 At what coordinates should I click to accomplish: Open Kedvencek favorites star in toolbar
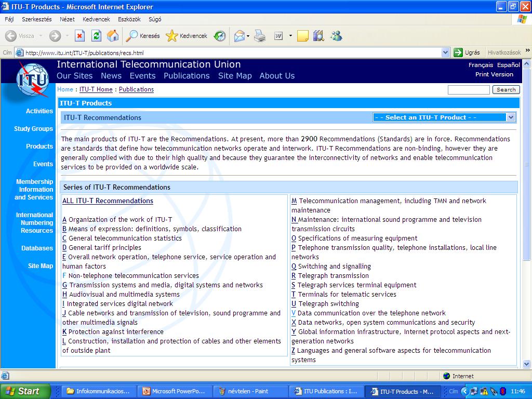coord(187,36)
